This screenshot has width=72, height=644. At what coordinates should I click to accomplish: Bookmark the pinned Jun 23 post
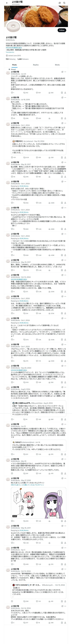pos(62,93)
